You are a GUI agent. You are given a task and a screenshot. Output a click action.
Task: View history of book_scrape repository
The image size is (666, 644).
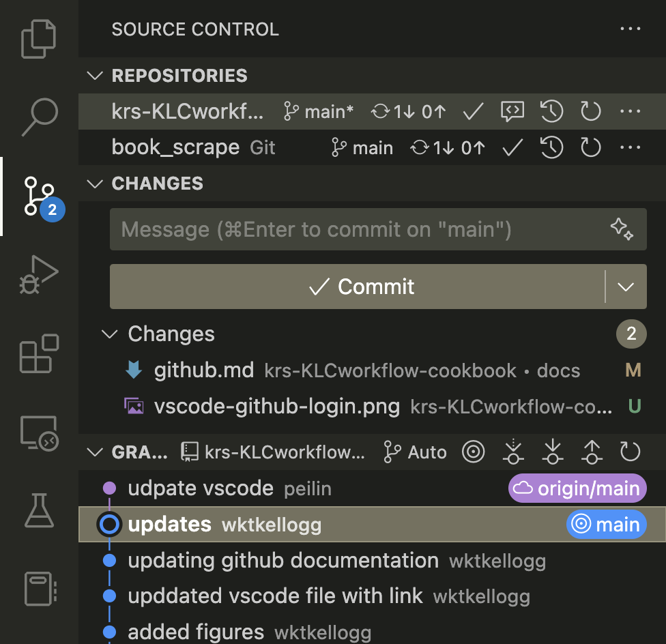point(551,147)
